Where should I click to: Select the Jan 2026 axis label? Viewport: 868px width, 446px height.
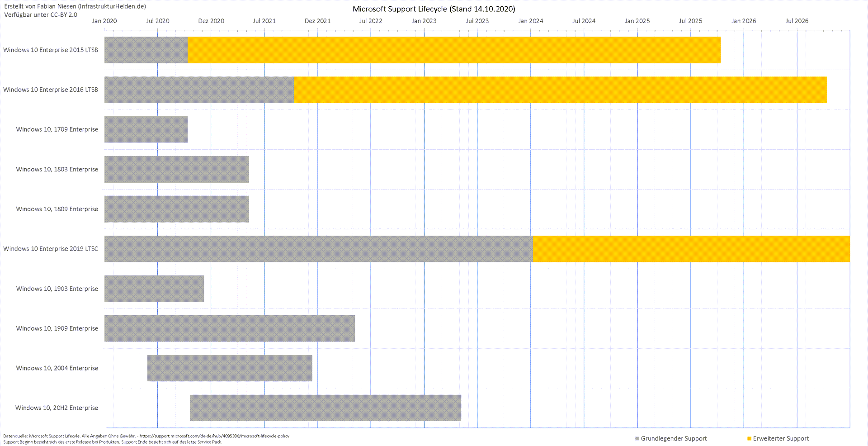tap(744, 21)
